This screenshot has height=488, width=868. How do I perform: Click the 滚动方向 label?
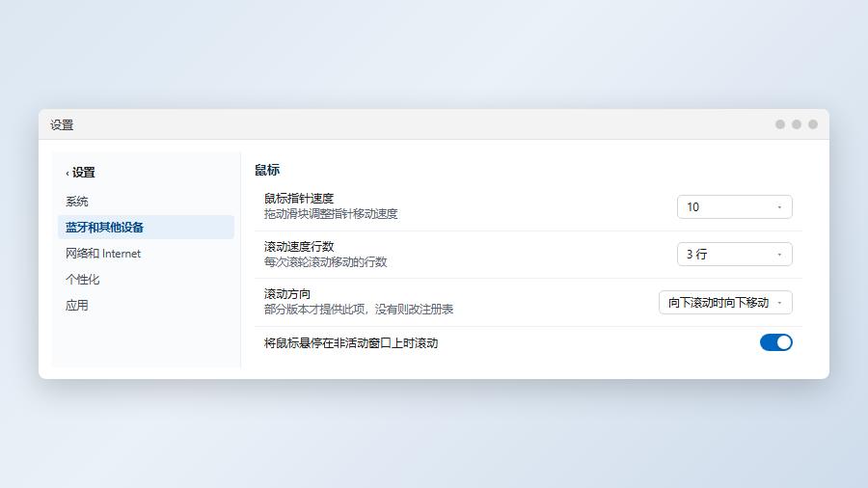click(287, 294)
